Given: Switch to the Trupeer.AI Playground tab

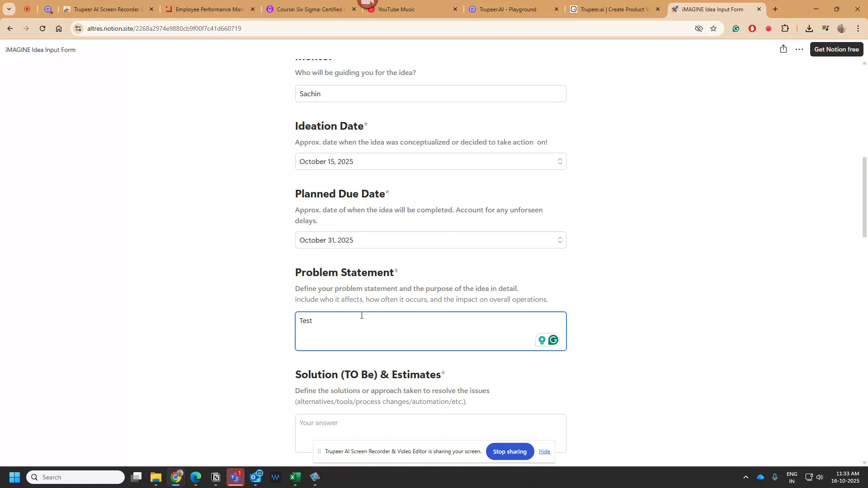Looking at the screenshot, I should pos(511,9).
